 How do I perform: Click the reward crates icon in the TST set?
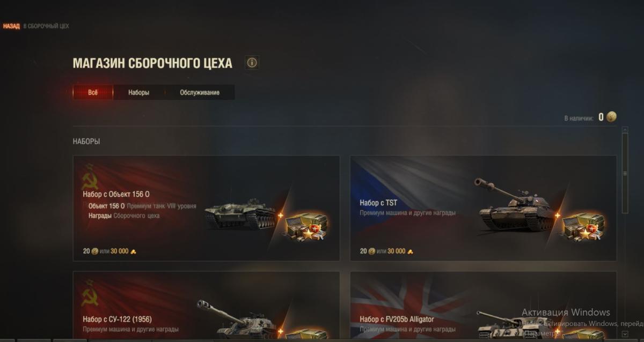(x=583, y=226)
